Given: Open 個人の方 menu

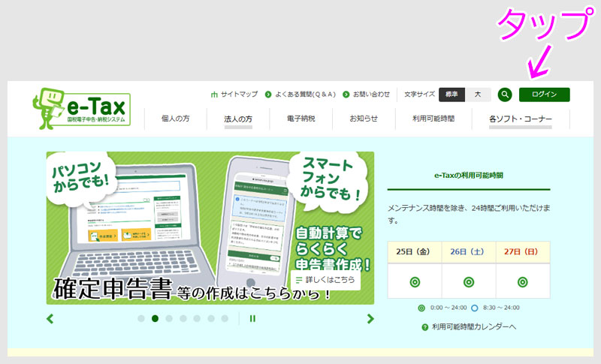Looking at the screenshot, I should click(176, 119).
